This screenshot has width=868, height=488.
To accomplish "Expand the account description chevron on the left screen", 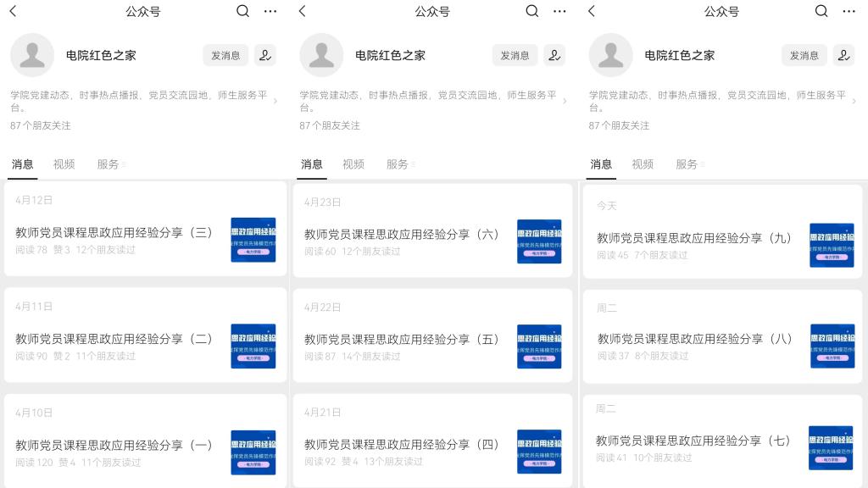I will [x=275, y=102].
